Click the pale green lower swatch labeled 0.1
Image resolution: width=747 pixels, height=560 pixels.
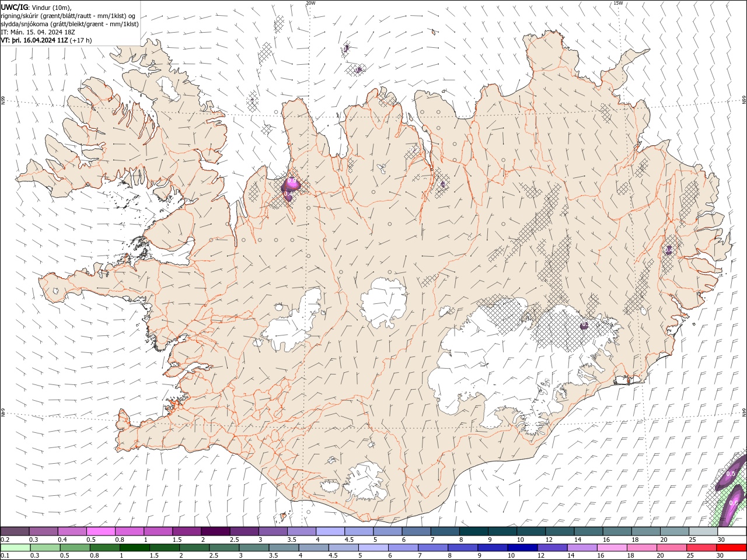coord(15,548)
